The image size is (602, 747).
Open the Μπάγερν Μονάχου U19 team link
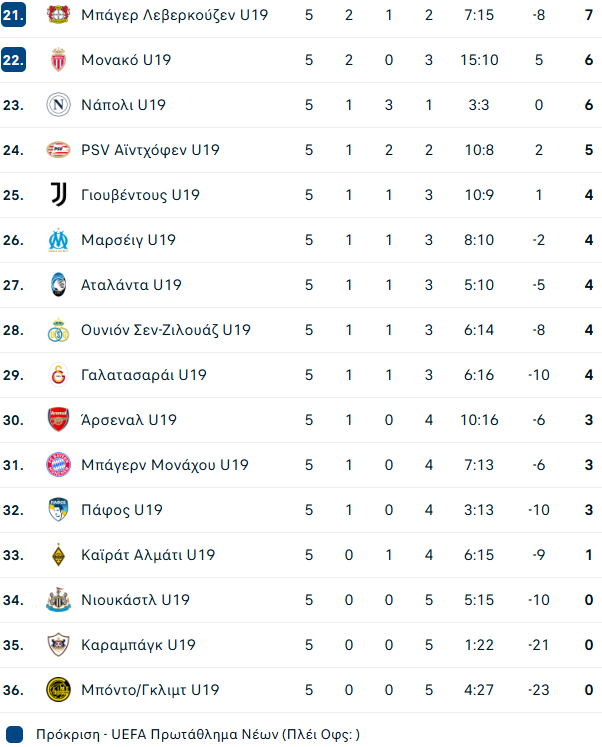165,465
